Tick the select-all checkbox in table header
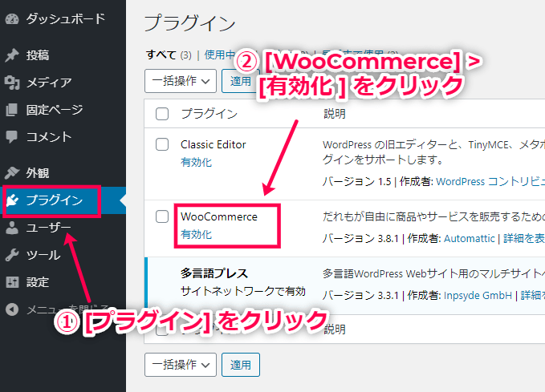The height and width of the screenshot is (392, 545). (162, 114)
